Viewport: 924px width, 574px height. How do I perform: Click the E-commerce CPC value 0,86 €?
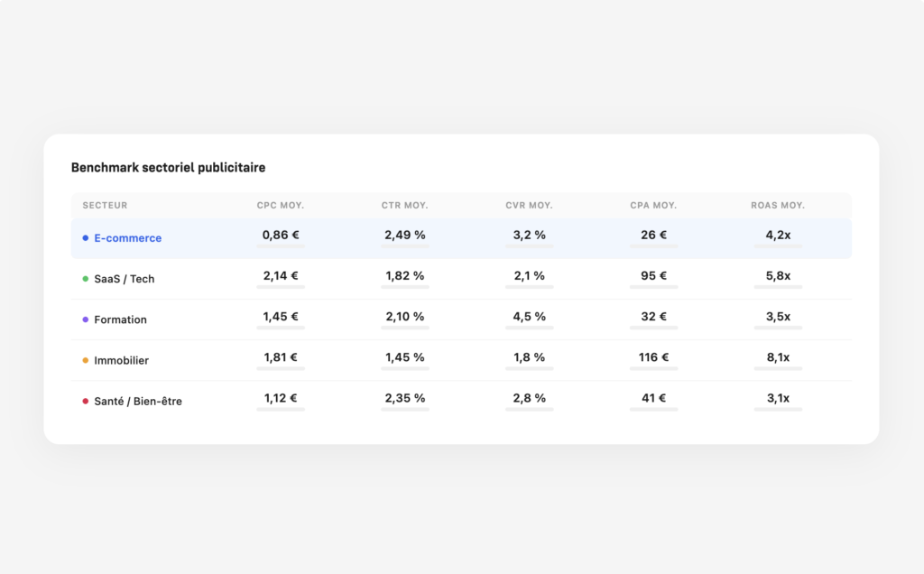pyautogui.click(x=281, y=235)
